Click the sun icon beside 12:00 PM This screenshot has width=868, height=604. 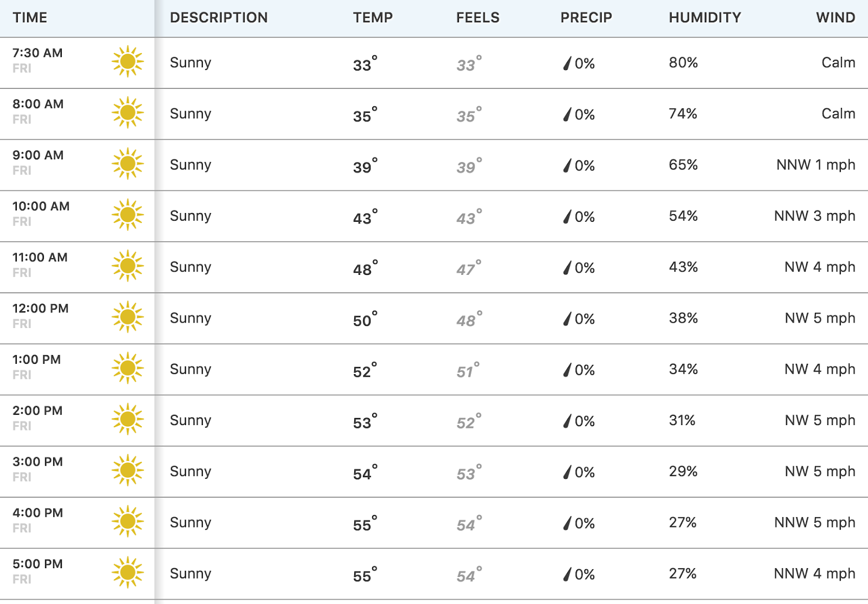[127, 317]
